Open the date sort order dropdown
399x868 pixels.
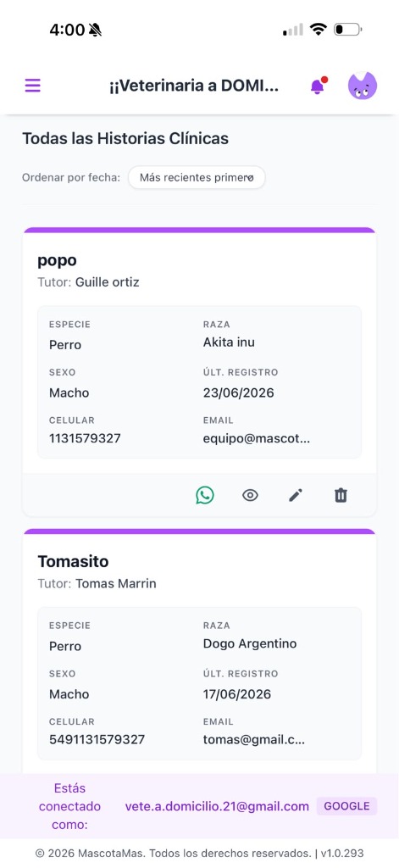(x=197, y=178)
